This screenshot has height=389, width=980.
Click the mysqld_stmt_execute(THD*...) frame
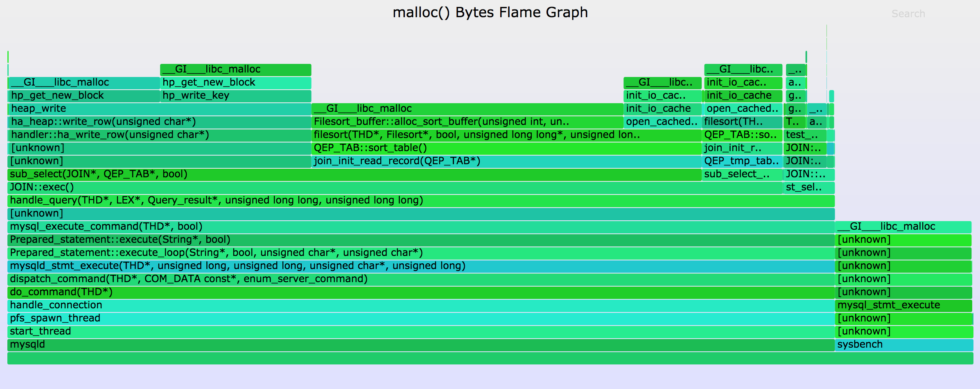click(421, 266)
